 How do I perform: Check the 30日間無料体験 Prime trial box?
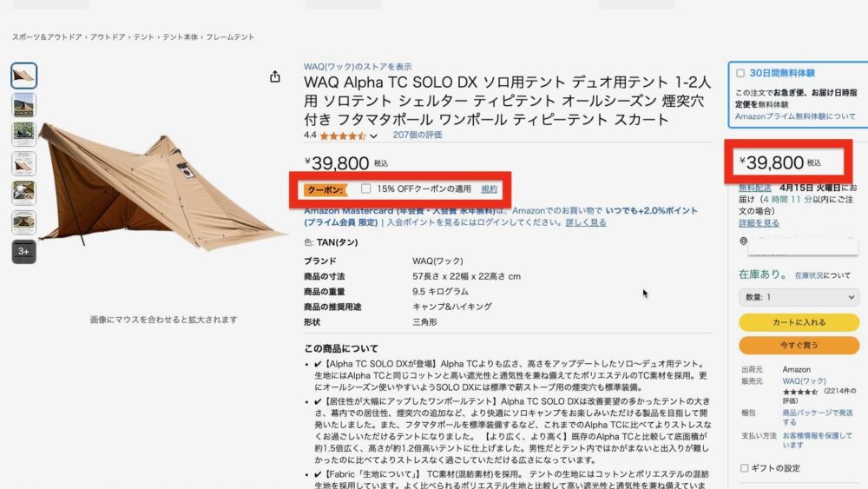point(740,73)
